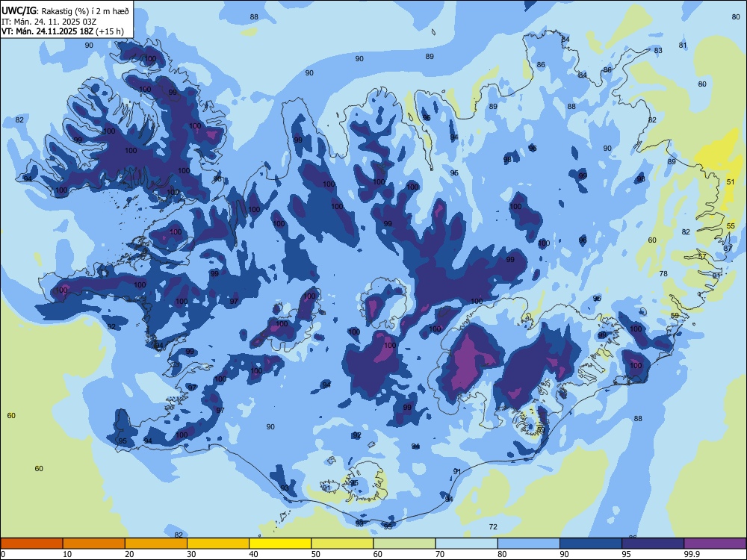Click the purple above-99.9 legend swatch
This screenshot has width=747, height=560.
point(715,544)
